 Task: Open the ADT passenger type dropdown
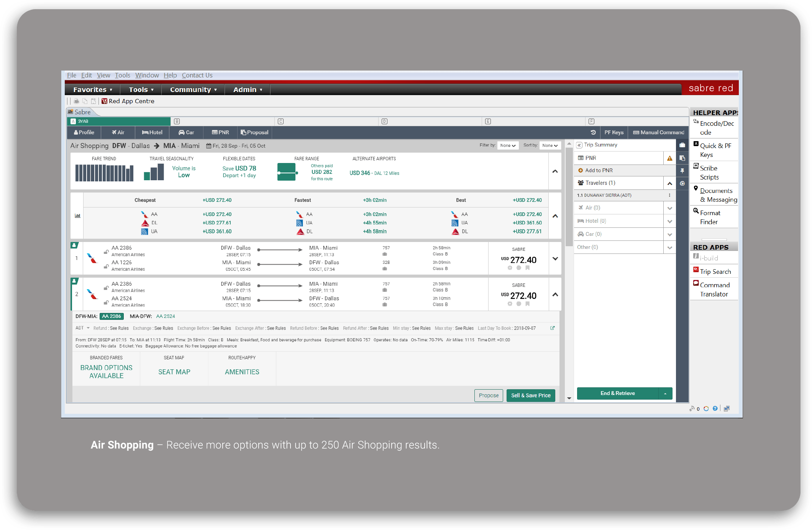click(82, 328)
